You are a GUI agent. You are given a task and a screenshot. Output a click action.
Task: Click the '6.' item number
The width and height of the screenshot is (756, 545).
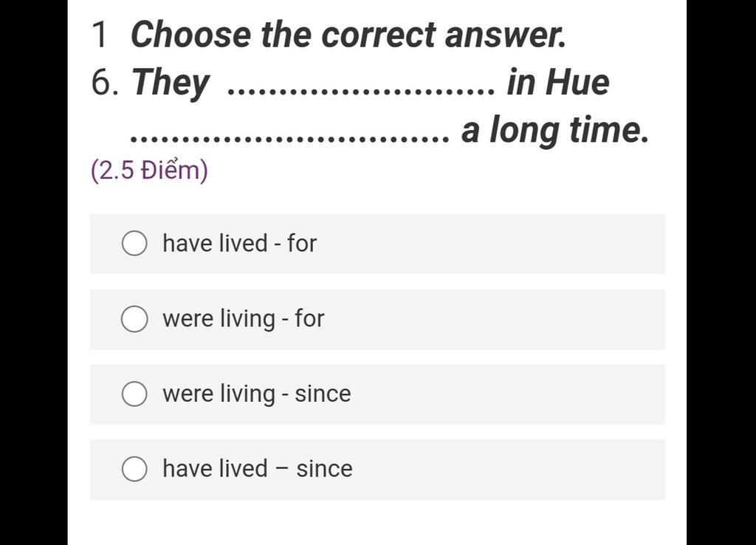coord(106,82)
